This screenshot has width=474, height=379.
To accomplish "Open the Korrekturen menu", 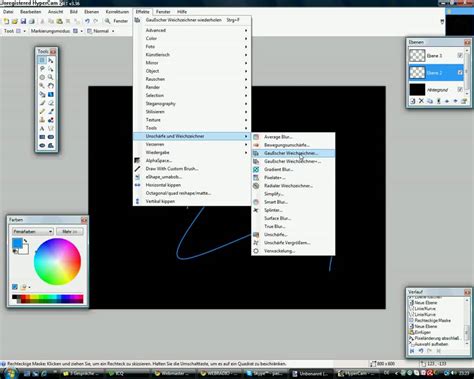I will tap(117, 12).
